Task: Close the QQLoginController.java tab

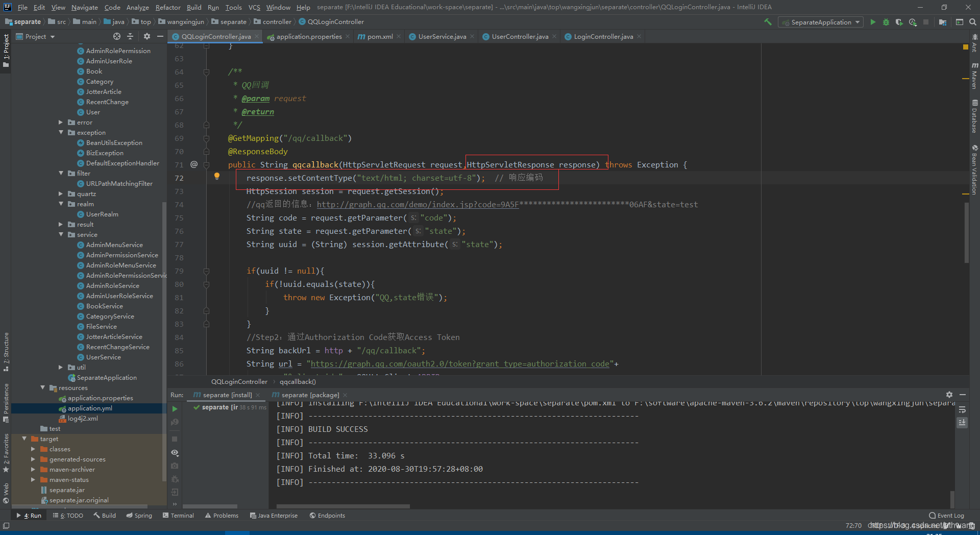Action: click(x=256, y=36)
